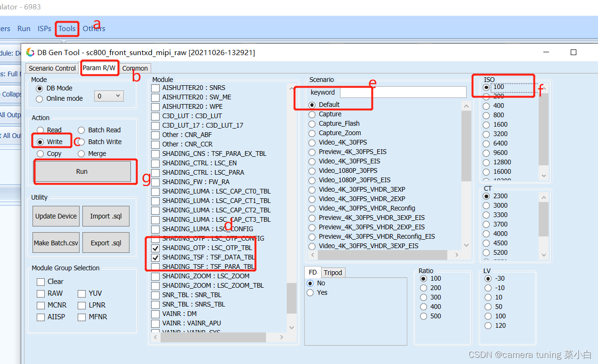Uncheck the SHADING_OTP : LSC_OTP_TBL module
Viewport: 598px width, 364px height.
point(155,248)
